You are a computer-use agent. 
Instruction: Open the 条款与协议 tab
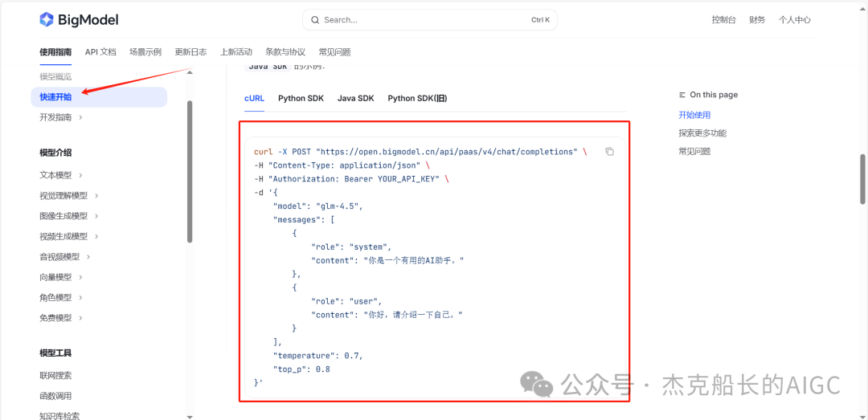285,52
